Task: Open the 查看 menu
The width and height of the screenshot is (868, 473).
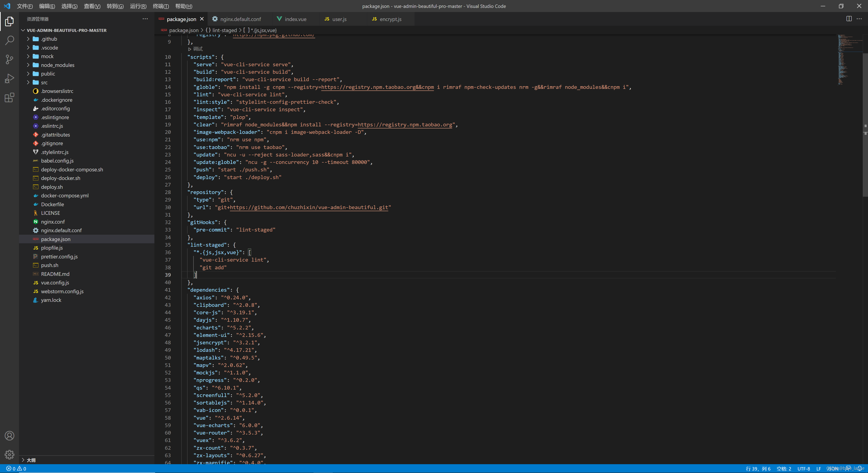Action: [x=92, y=6]
